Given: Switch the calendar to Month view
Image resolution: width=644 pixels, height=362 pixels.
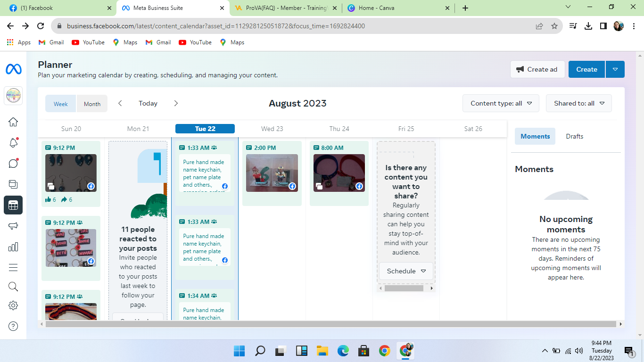Looking at the screenshot, I should point(92,104).
